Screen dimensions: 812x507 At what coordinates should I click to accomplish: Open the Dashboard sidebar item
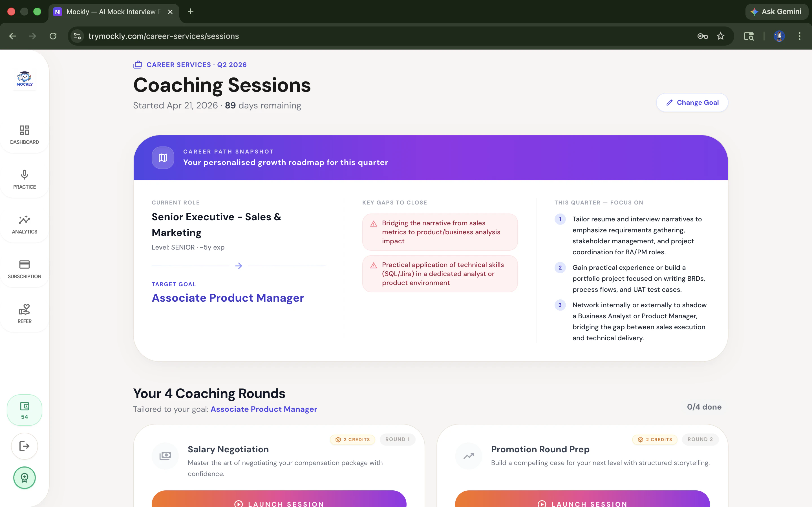coord(25,135)
